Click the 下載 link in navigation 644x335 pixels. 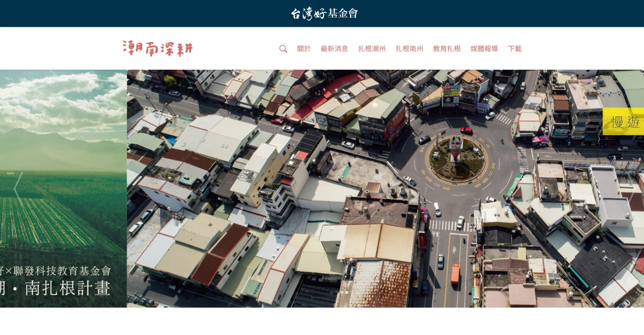[x=515, y=49]
